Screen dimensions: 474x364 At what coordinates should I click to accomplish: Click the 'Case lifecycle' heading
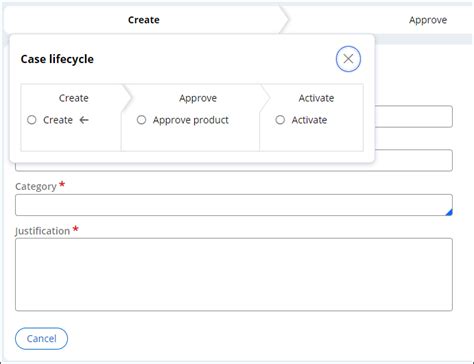tap(57, 59)
